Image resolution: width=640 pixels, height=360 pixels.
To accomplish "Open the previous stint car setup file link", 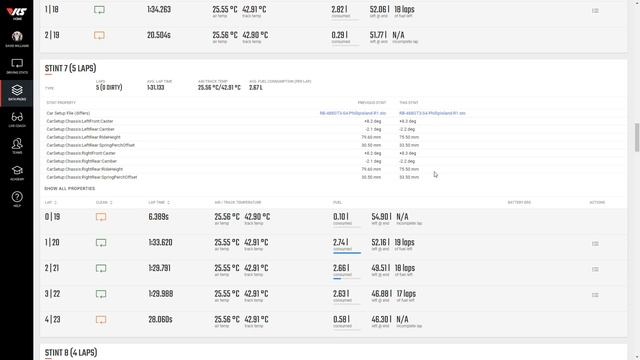I will pyautogui.click(x=353, y=113).
